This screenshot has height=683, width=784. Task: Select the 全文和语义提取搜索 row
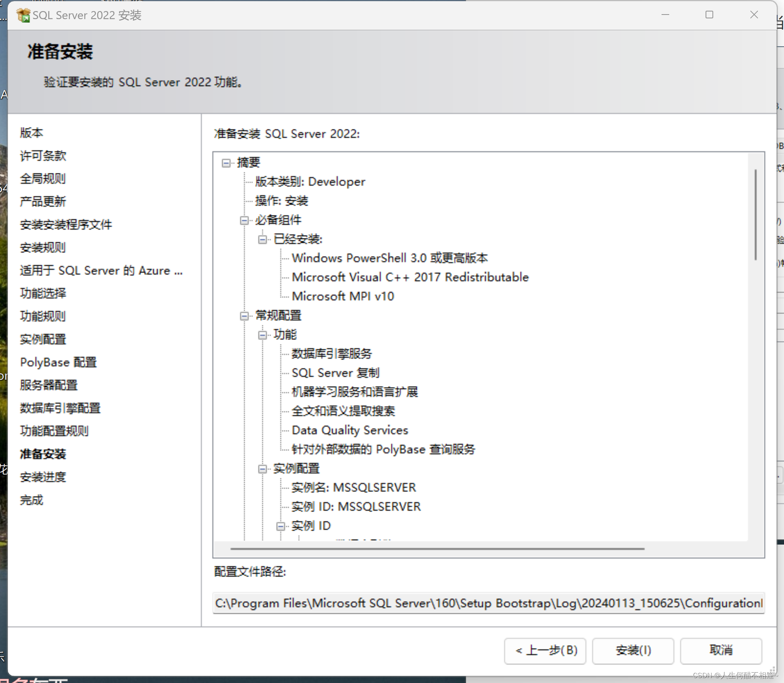[x=343, y=411]
